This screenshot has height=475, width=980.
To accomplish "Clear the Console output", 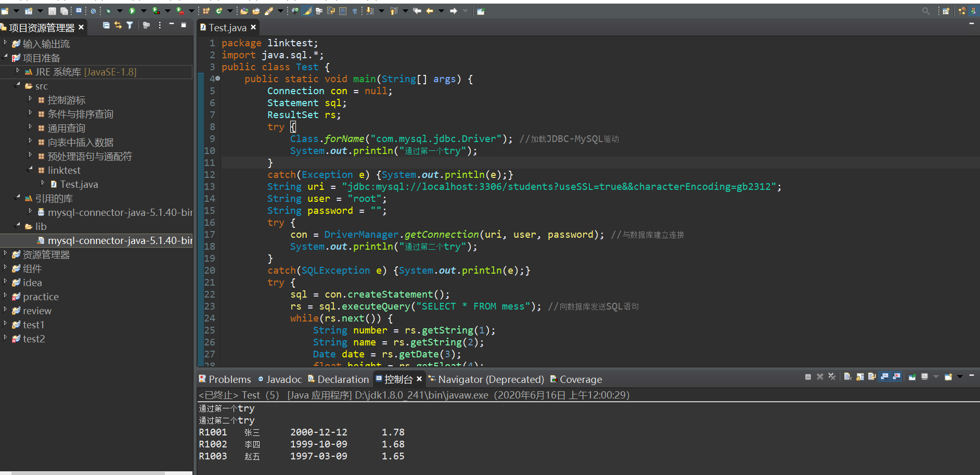I will click(848, 377).
